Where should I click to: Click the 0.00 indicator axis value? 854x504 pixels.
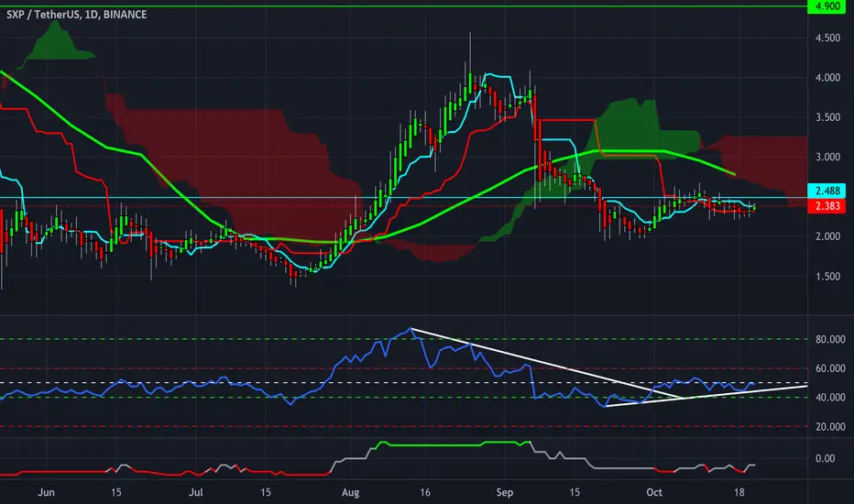(825, 459)
